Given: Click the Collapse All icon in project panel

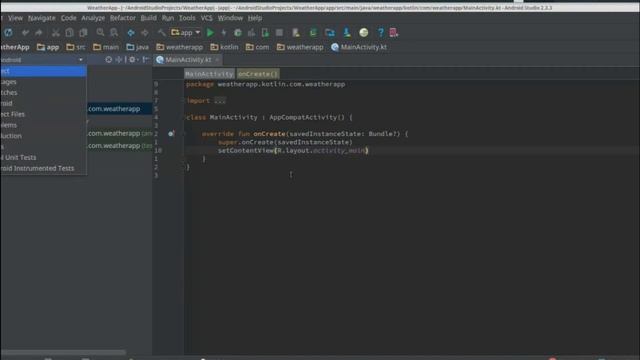Looking at the screenshot, I should click(119, 60).
